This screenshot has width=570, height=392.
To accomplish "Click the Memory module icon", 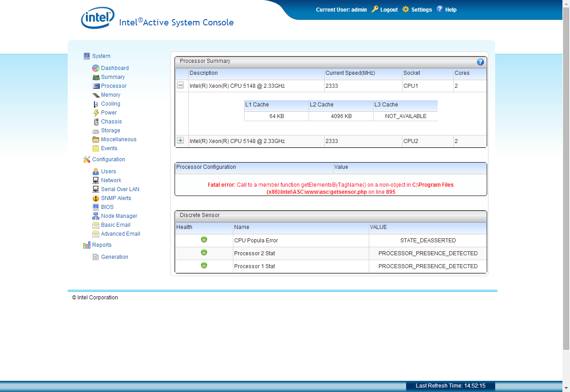I will (96, 95).
